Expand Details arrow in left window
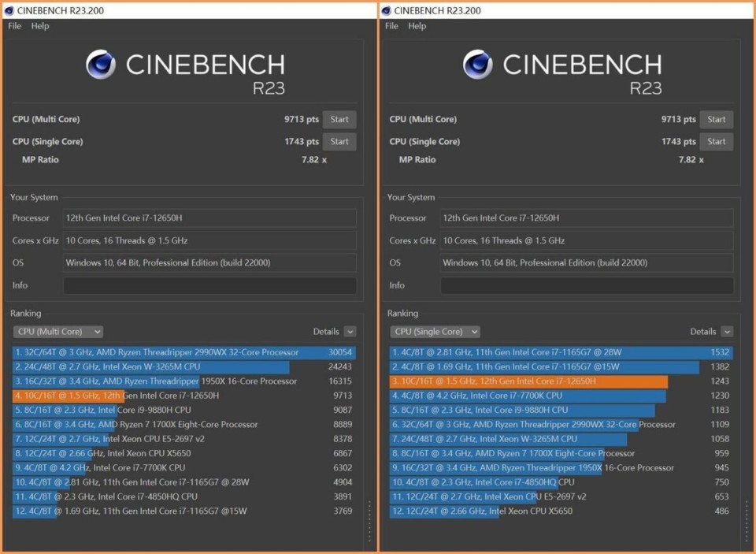Image resolution: width=756 pixels, height=554 pixels. tap(350, 332)
